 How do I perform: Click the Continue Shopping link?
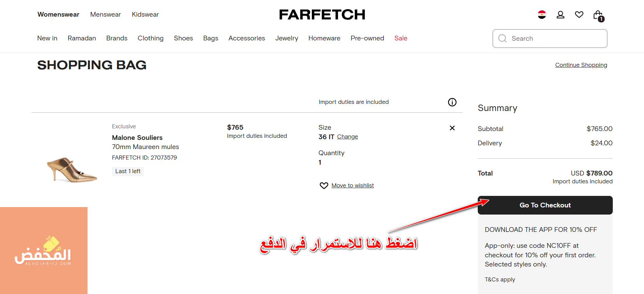[581, 65]
